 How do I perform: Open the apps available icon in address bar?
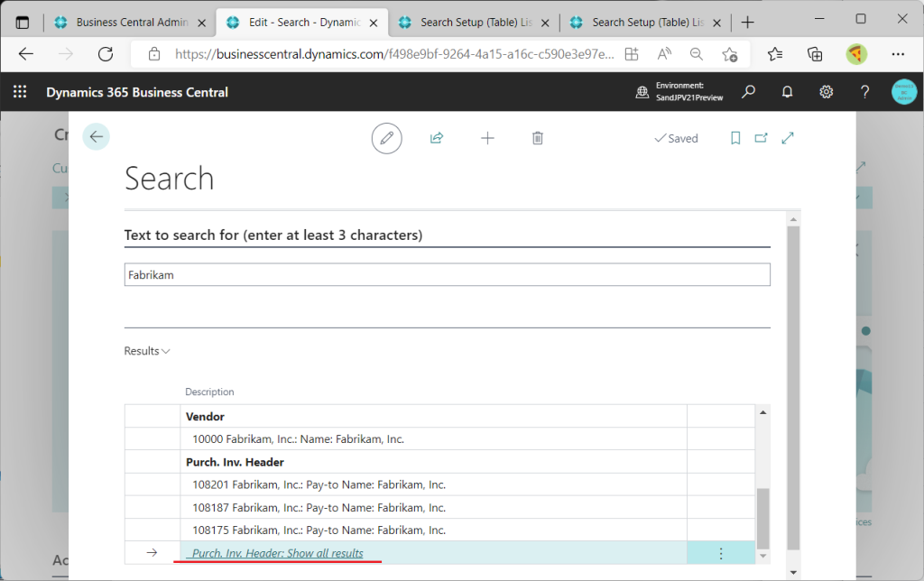coord(632,54)
